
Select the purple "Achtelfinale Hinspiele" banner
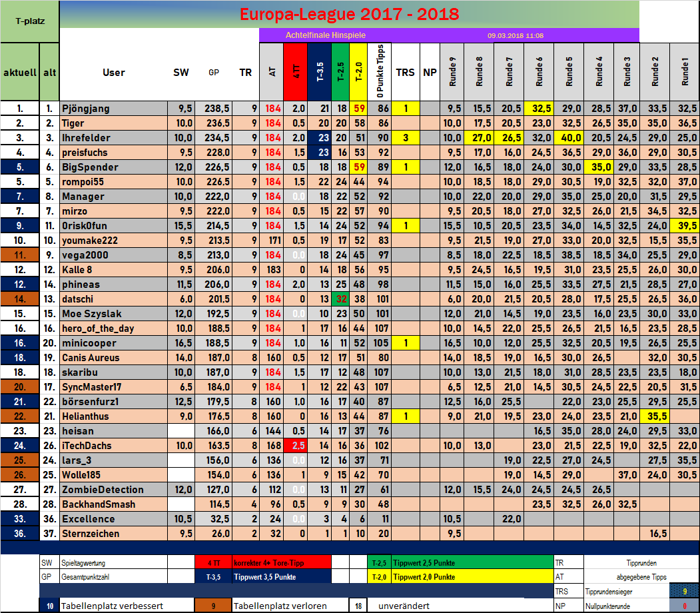point(325,35)
